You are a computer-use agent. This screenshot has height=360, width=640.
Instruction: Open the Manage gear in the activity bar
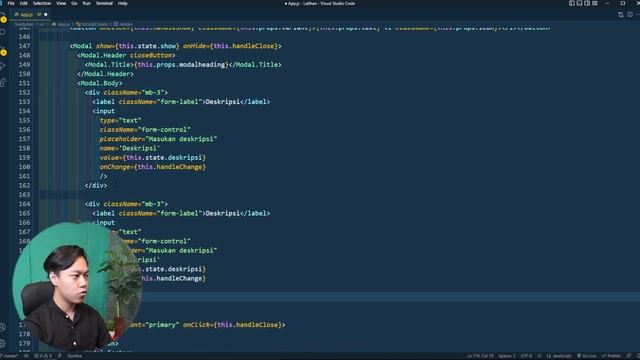[x=3, y=343]
